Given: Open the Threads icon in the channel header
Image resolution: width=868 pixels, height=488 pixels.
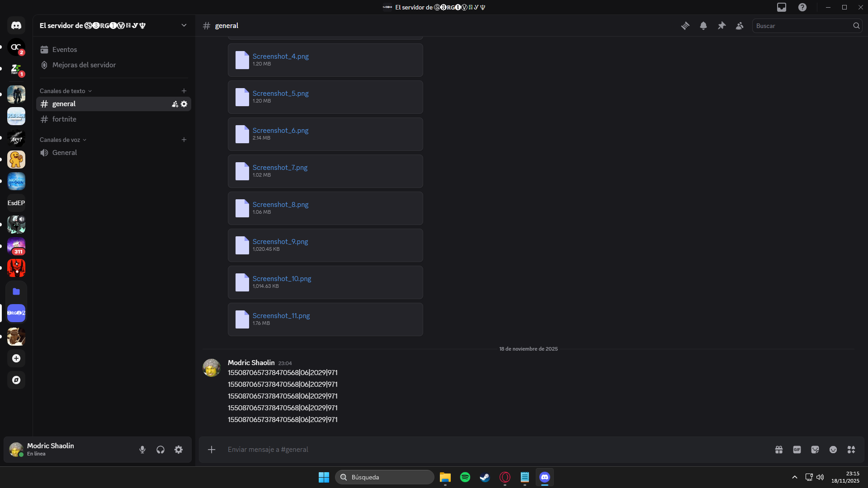Looking at the screenshot, I should [x=685, y=26].
